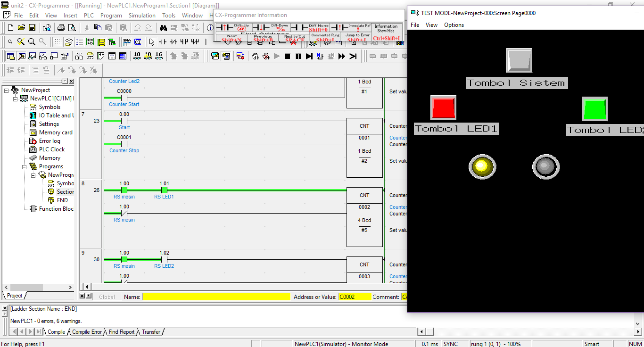
Task: Switch to the Find Report tab
Action: tap(122, 332)
